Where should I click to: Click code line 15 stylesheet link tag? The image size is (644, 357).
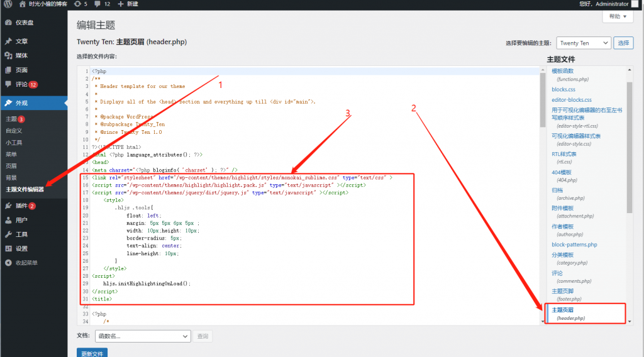[242, 178]
